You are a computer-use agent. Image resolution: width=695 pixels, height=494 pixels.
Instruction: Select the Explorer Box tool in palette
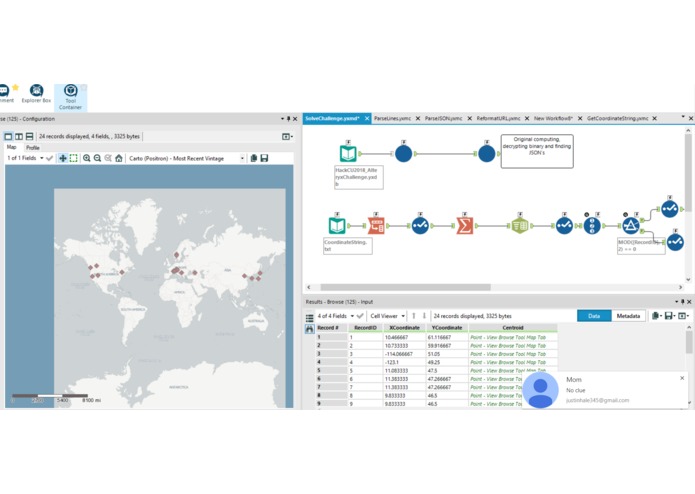36,93
